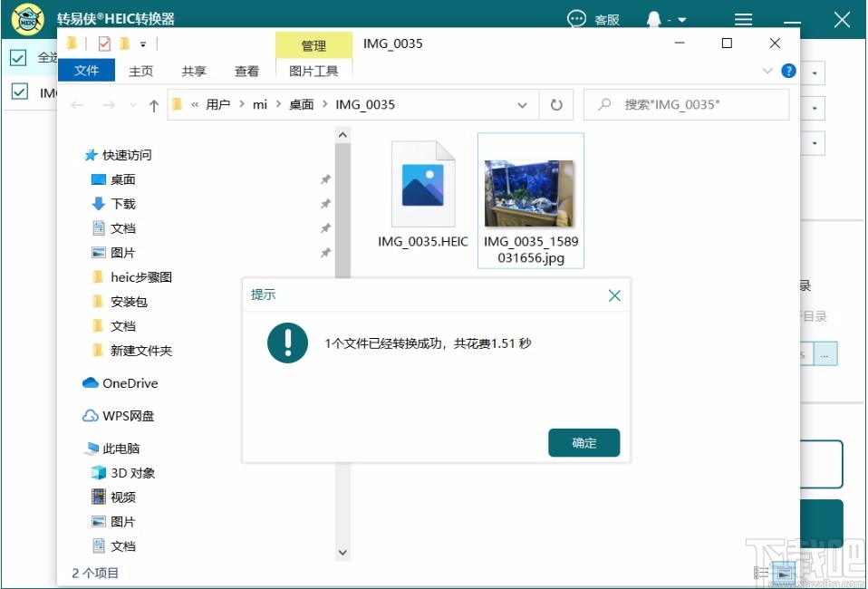This screenshot has height=589, width=868.
Task: Toggle the 全选 select-all checkbox
Action: pos(20,56)
